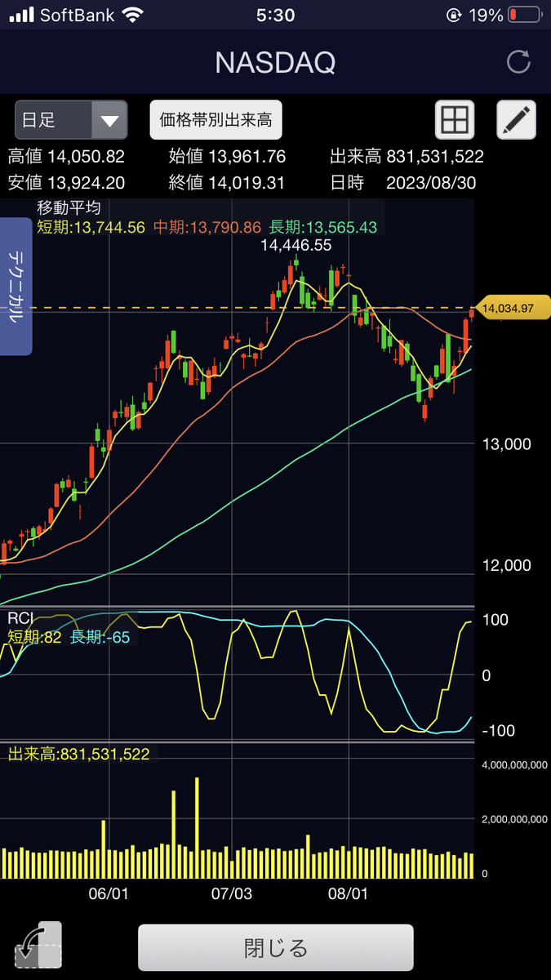Viewport: 551px width, 980px height.
Task: Tap the 始値 13,961.76 value
Action: click(227, 157)
